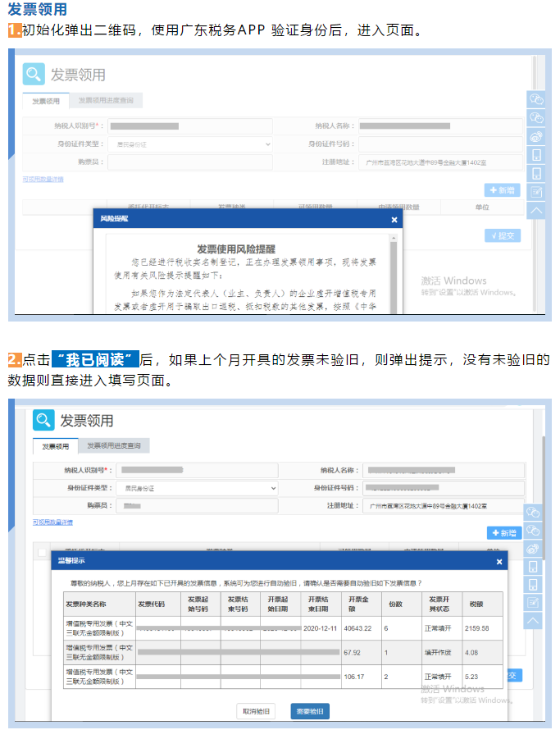The image size is (560, 739).
Task: Select the 发票领用进度查询 tab in the second screenshot
Action: click(x=116, y=446)
